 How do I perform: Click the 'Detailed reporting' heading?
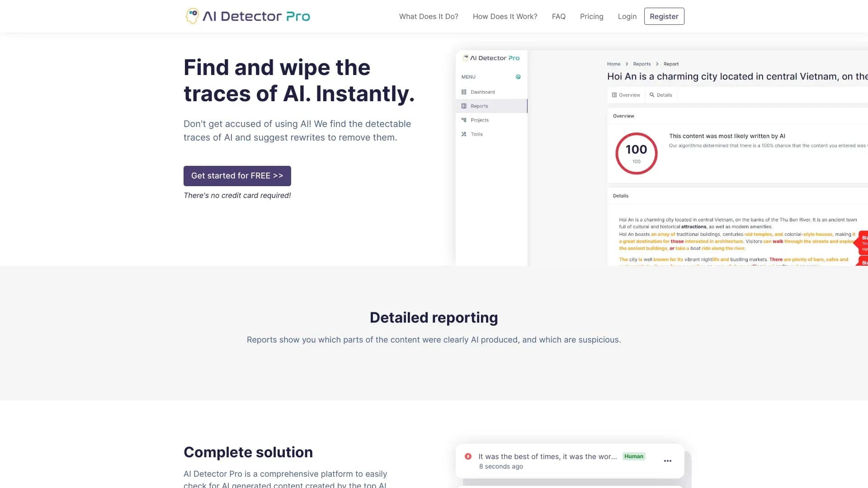coord(434,318)
